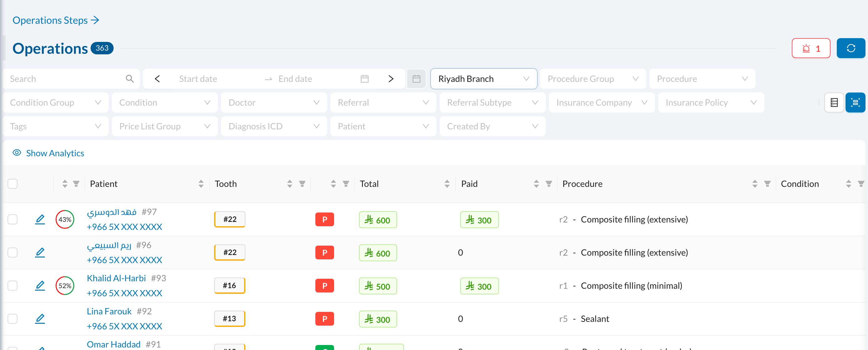Click the Paid column filter icon
Screen dimensions: 868x350
(549, 184)
